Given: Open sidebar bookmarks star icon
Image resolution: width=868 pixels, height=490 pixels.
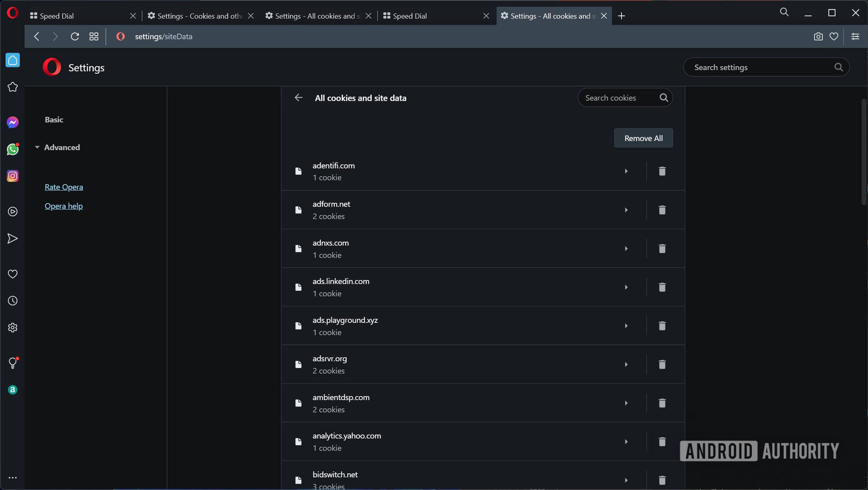Looking at the screenshot, I should click(13, 87).
